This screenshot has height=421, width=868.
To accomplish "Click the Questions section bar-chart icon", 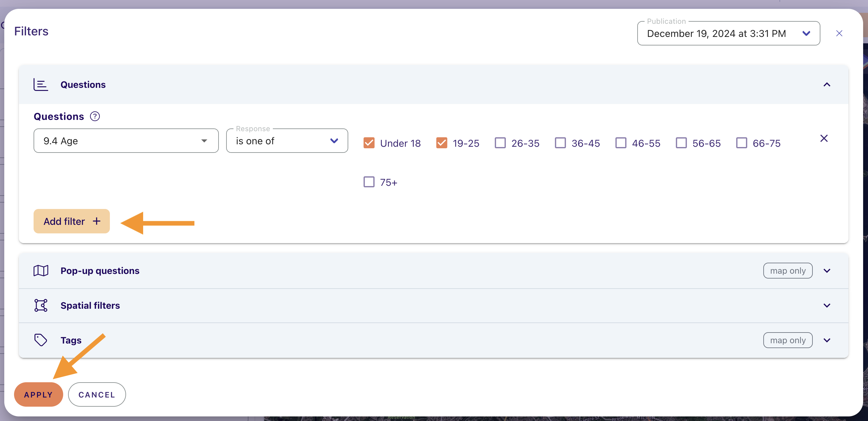I will click(x=41, y=85).
